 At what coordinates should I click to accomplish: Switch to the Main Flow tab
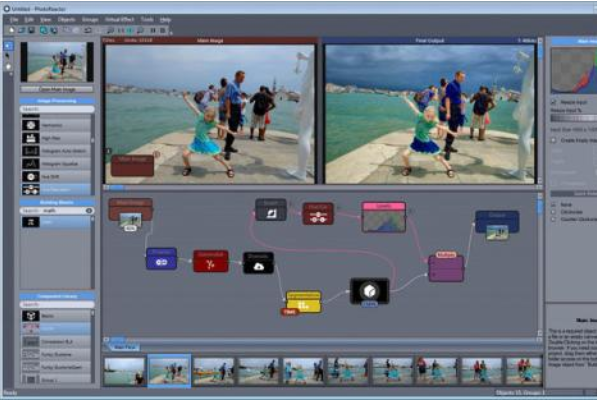(x=125, y=347)
